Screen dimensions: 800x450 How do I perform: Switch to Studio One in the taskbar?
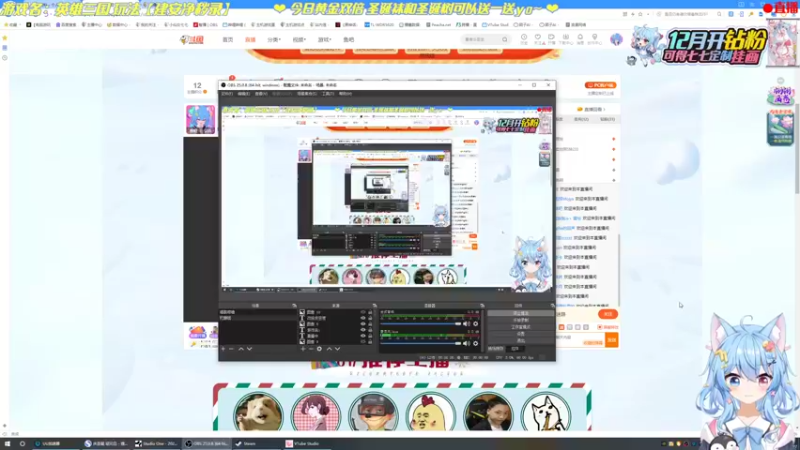point(156,443)
